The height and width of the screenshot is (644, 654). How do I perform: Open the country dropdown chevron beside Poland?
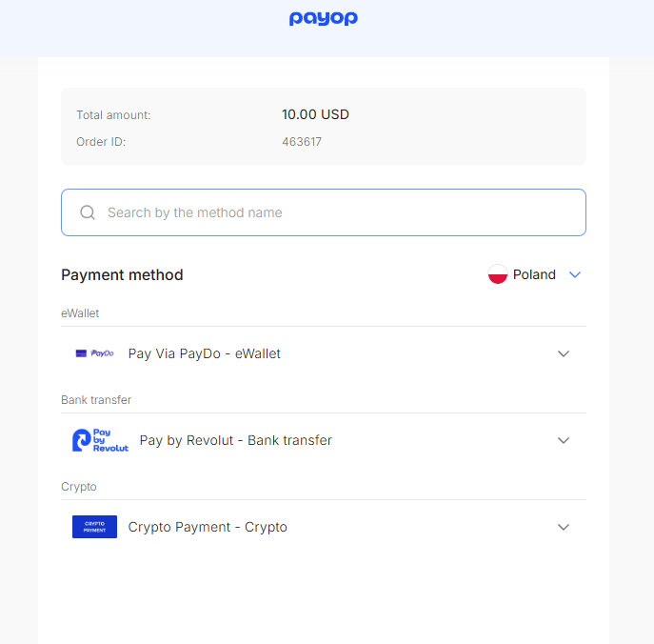[575, 274]
